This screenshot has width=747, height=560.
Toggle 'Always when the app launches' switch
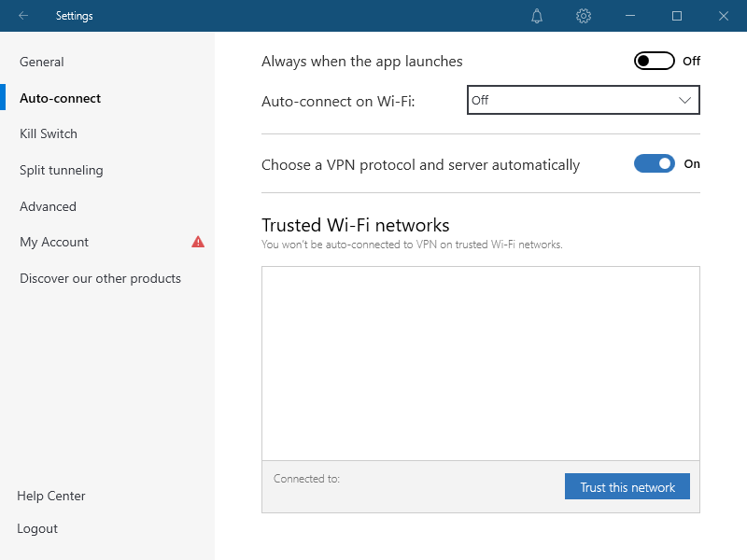click(655, 61)
